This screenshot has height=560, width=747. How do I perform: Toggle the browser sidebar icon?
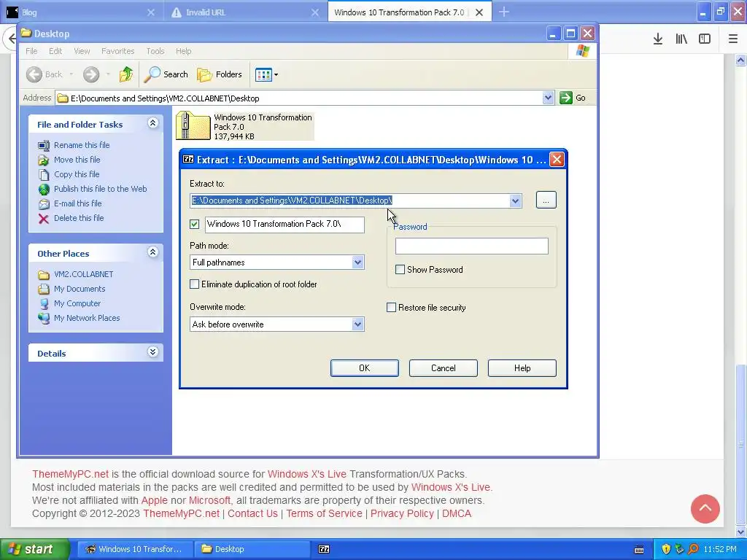[705, 39]
